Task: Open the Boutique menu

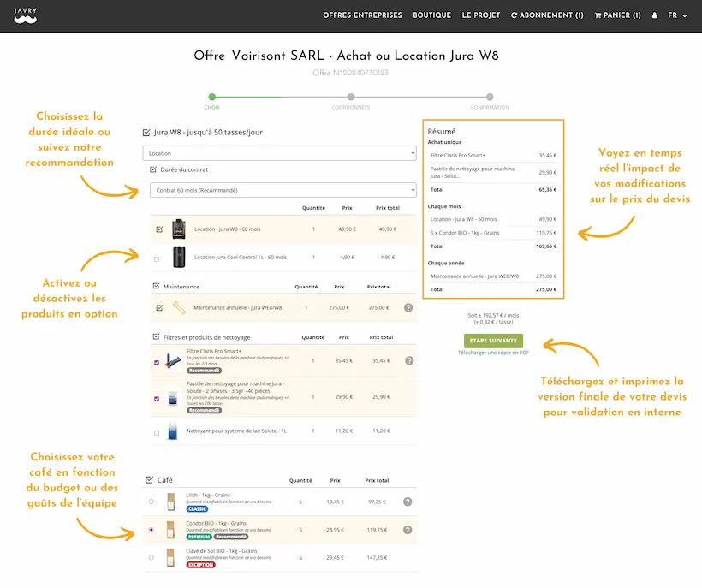Action: pos(432,15)
